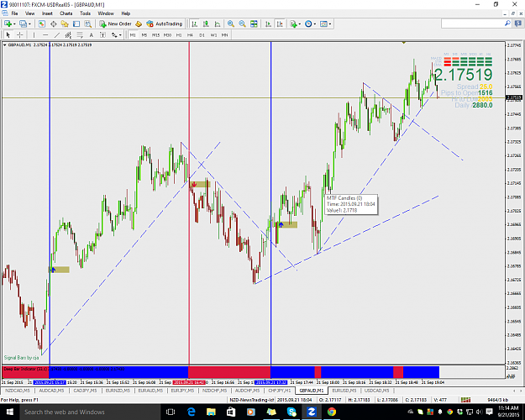The width and height of the screenshot is (525, 420).
Task: Switch to D1 timeframe
Action: 202,34
